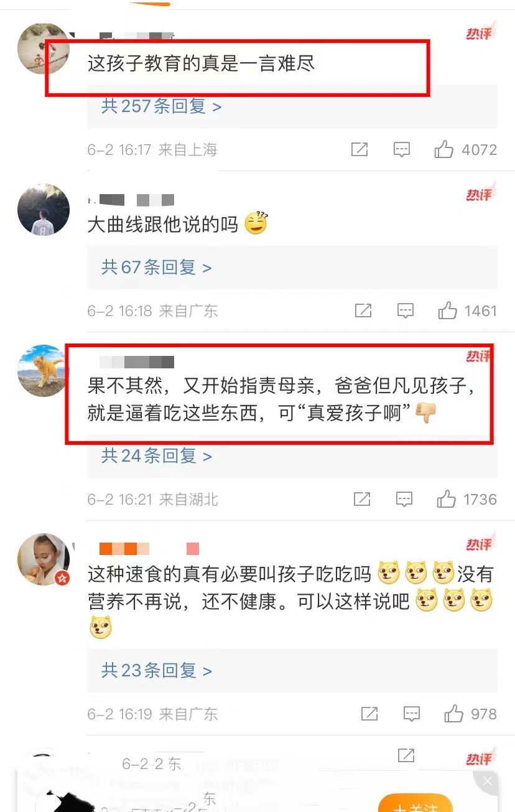Tap the orange 关注 follow button

pyautogui.click(x=415, y=803)
